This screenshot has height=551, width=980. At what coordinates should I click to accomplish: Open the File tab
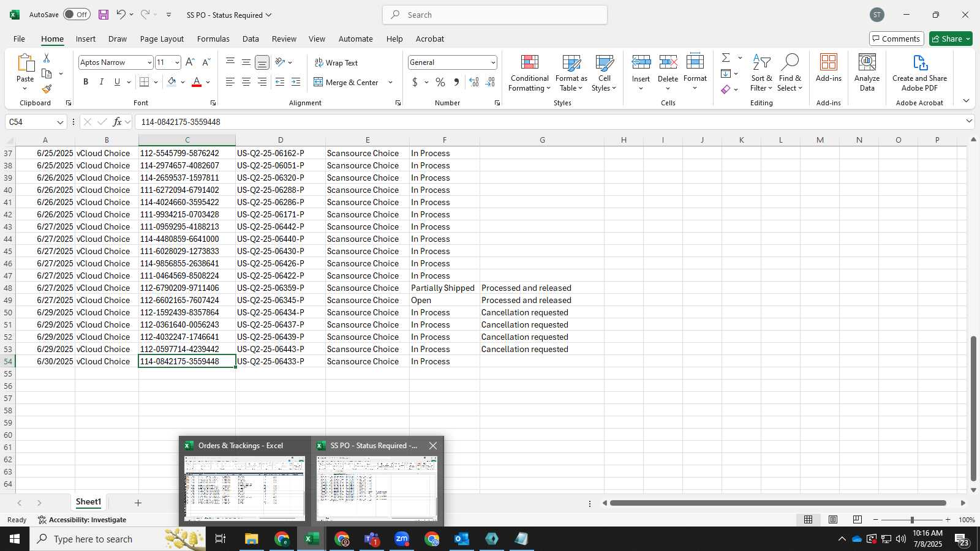[x=19, y=39]
